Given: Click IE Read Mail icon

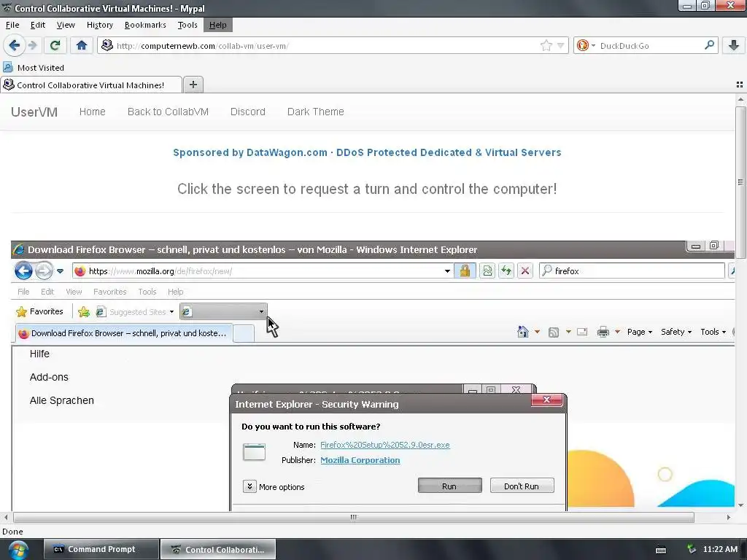Looking at the screenshot, I should [x=582, y=332].
